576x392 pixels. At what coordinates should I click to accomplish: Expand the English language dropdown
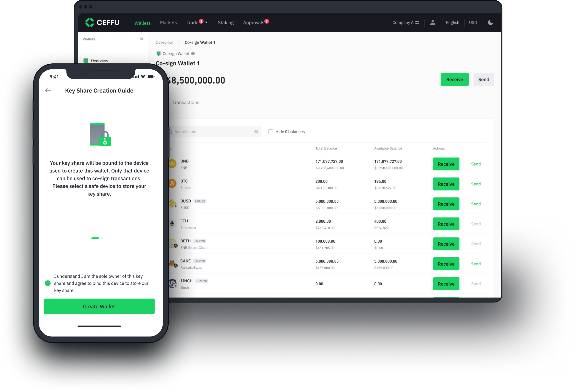[x=453, y=22]
